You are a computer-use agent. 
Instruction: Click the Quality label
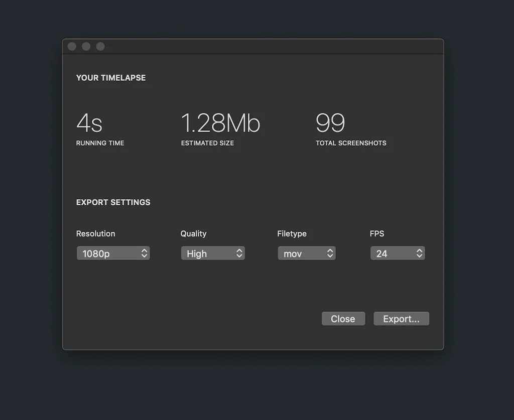click(x=193, y=233)
